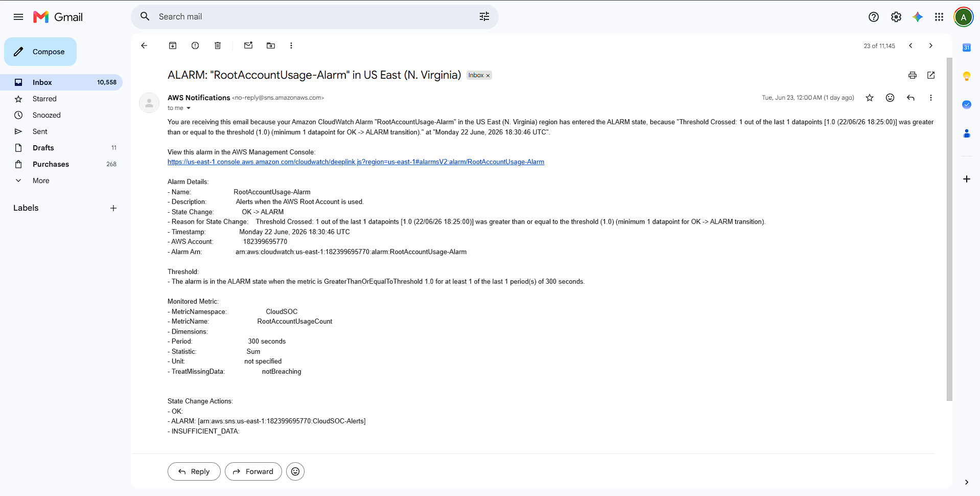This screenshot has height=496, width=980.
Task: Click the 'notBreaching' value
Action: pos(282,372)
